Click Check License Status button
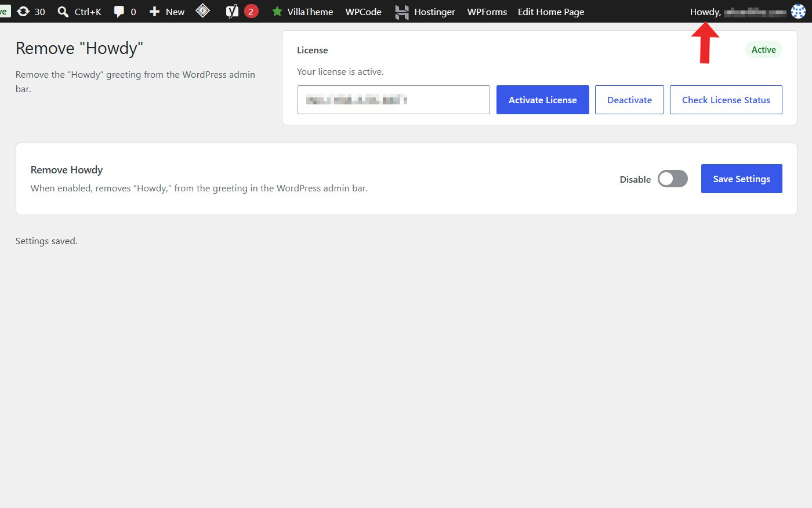The width and height of the screenshot is (812, 508). click(726, 100)
